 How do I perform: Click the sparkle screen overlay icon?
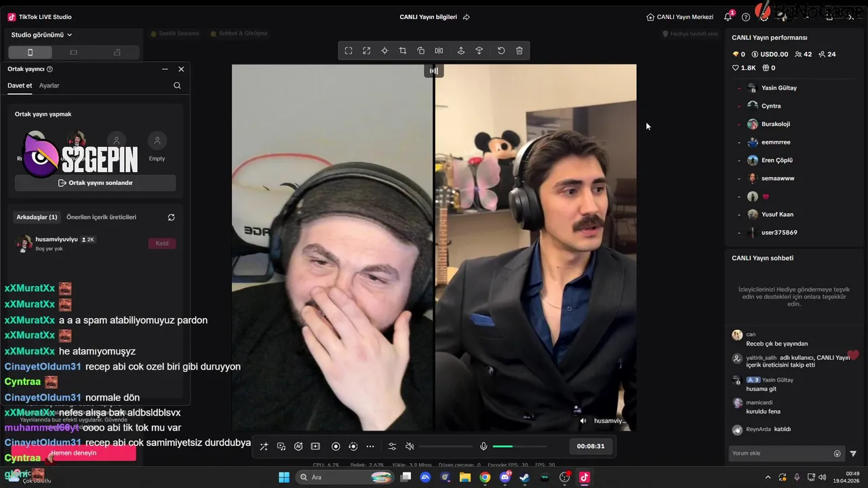point(315,446)
